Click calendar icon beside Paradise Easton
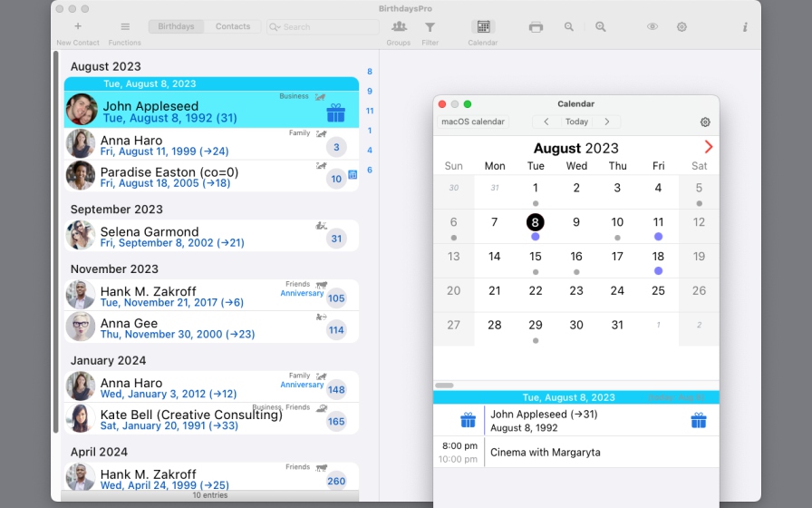This screenshot has height=508, width=812. point(353,175)
